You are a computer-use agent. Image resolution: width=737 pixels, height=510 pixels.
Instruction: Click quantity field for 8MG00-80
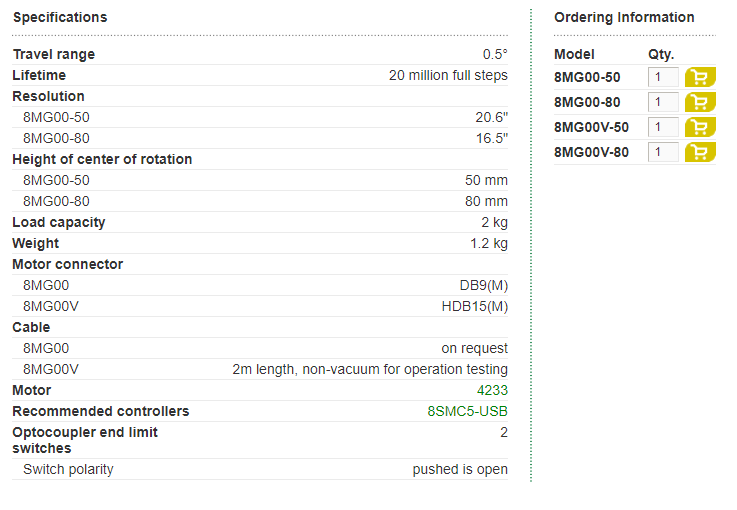pyautogui.click(x=663, y=102)
